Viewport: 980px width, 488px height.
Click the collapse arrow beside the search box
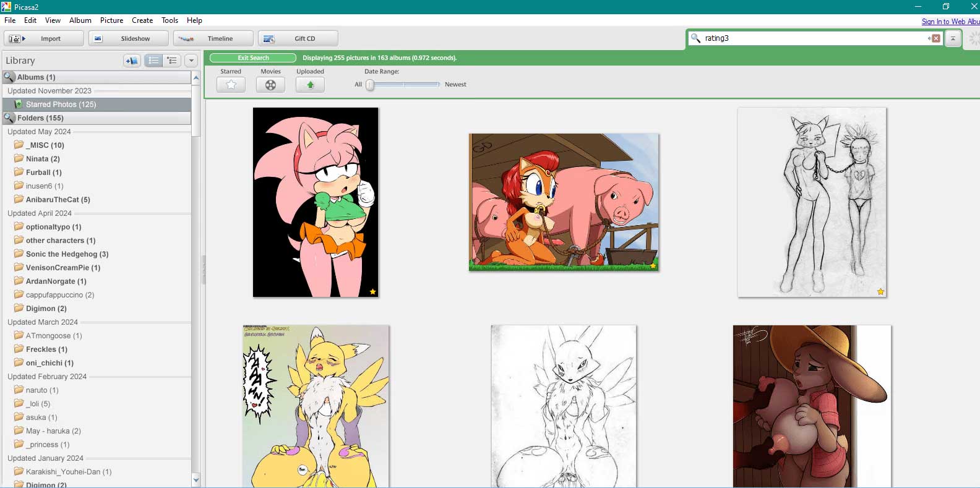(x=953, y=38)
